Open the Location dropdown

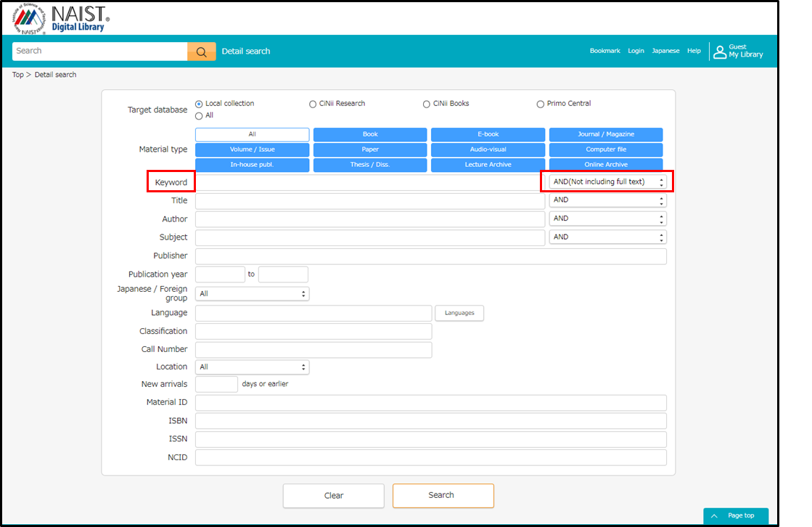point(253,367)
